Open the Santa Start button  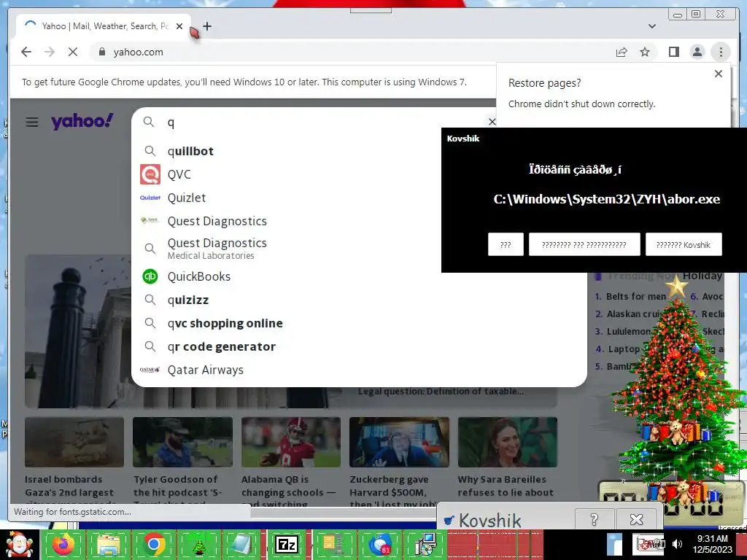(19, 545)
